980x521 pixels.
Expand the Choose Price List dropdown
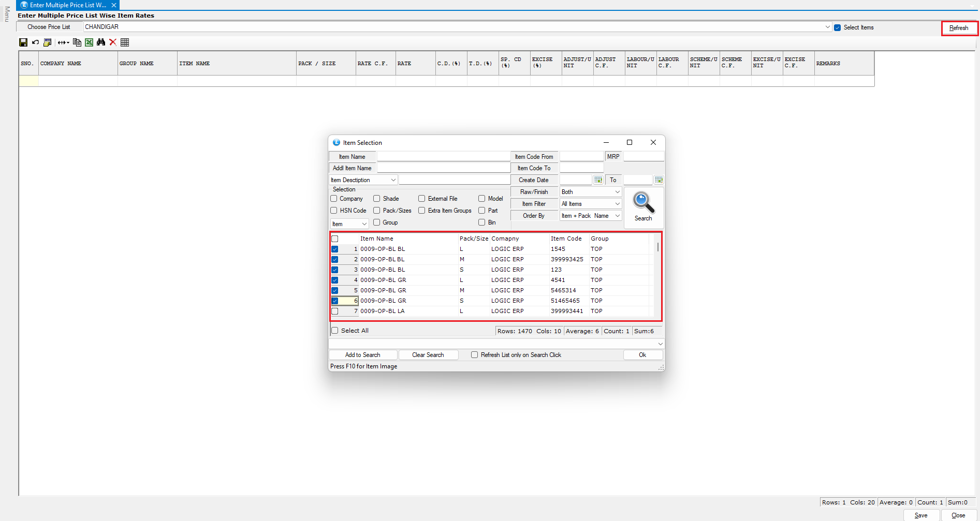point(827,27)
